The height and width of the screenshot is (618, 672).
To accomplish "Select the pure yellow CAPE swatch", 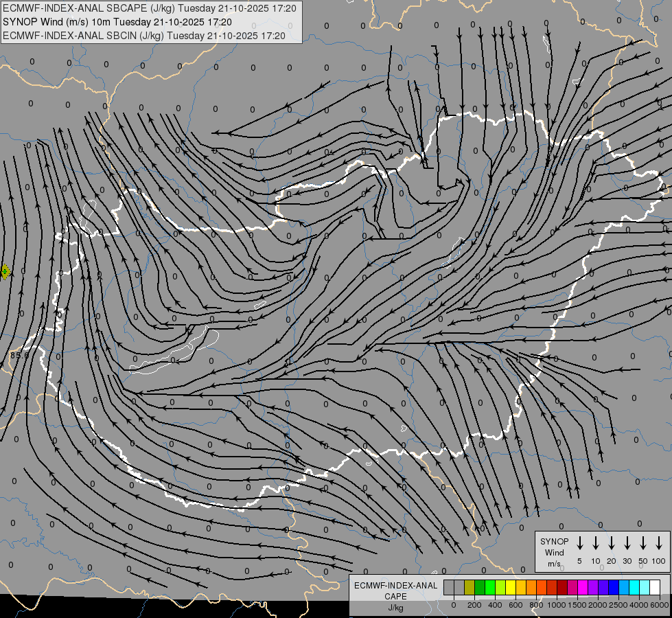I will (x=511, y=587).
